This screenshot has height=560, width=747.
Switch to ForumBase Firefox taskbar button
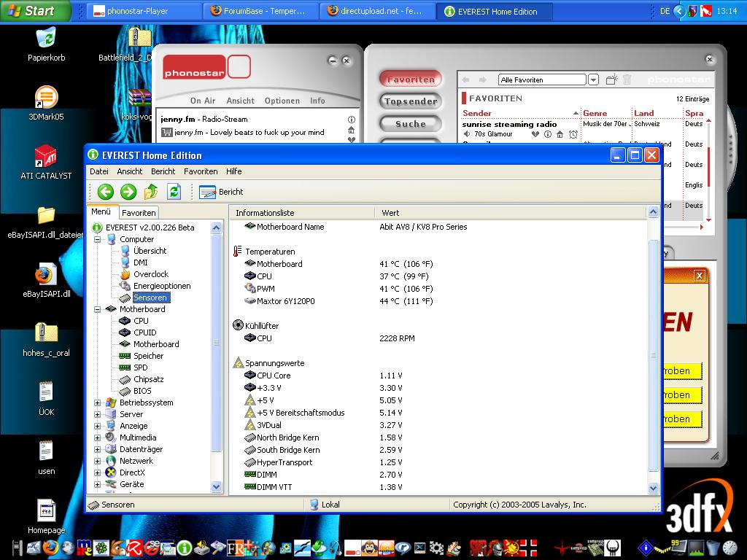coord(260,11)
